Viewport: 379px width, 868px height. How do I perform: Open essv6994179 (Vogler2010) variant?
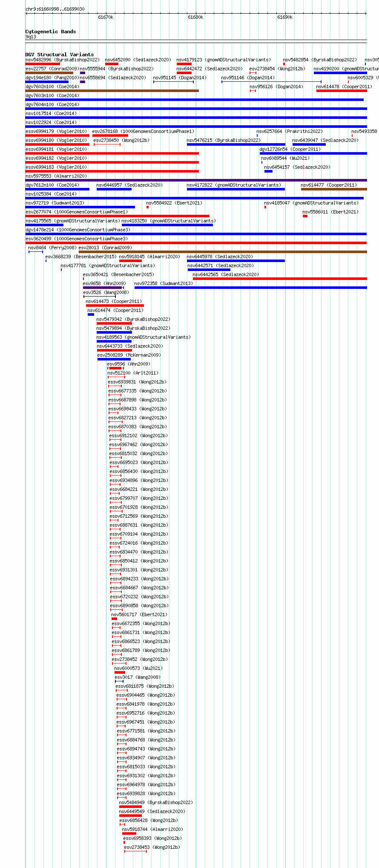tap(56, 132)
